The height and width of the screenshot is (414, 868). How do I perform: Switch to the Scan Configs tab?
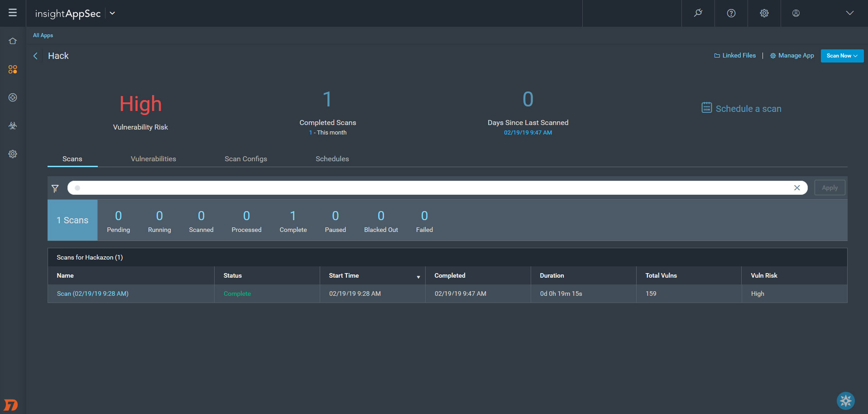tap(246, 159)
